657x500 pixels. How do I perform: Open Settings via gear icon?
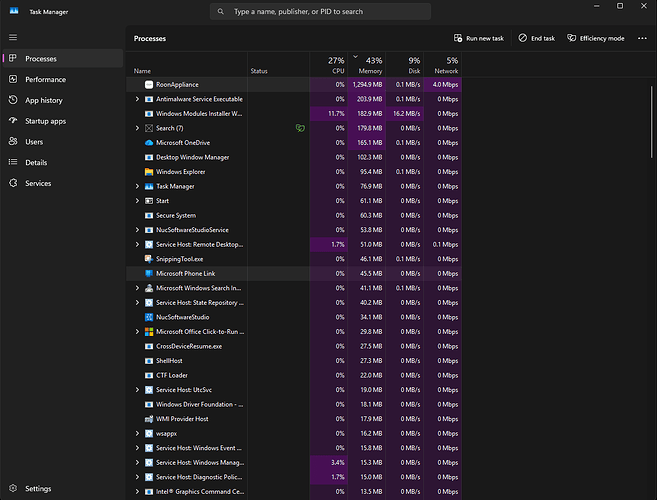click(x=13, y=489)
